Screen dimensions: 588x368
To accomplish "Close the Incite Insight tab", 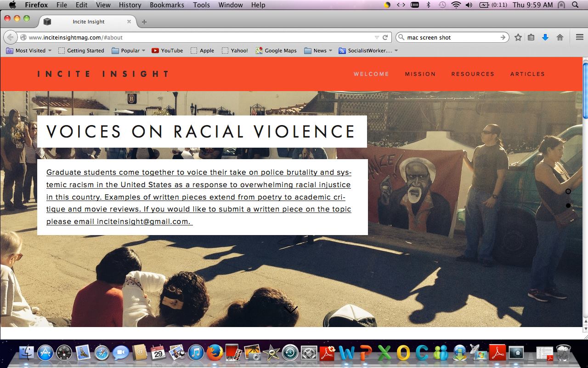I will tap(129, 22).
